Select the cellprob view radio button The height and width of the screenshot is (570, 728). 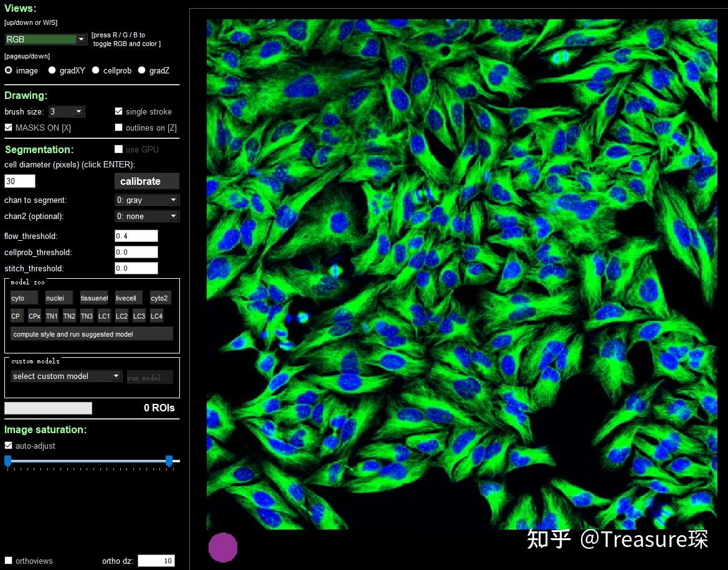[95, 70]
